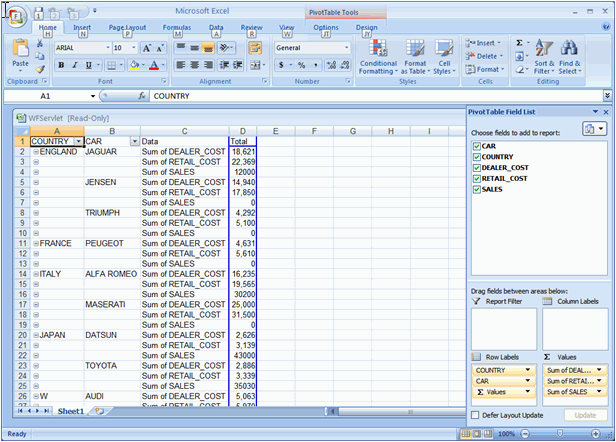
Task: Select the Sheet1 worksheet tab
Action: click(71, 411)
